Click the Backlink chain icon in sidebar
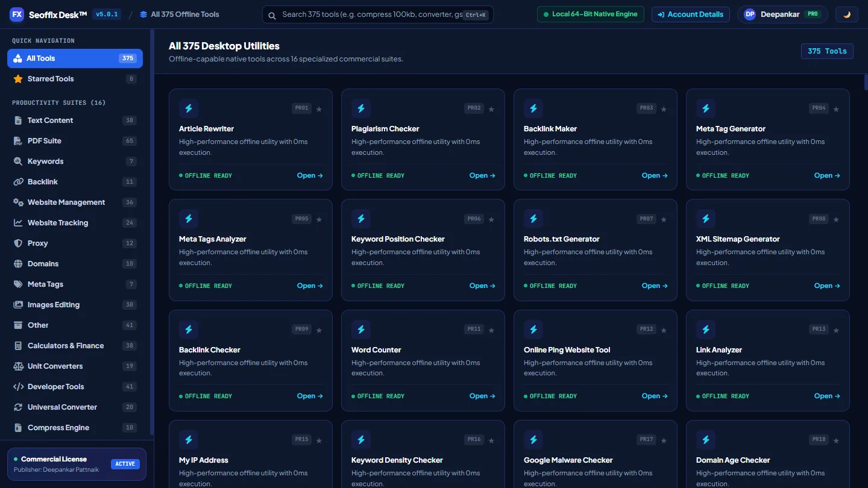Viewport: 868px width, 488px height. 18,182
